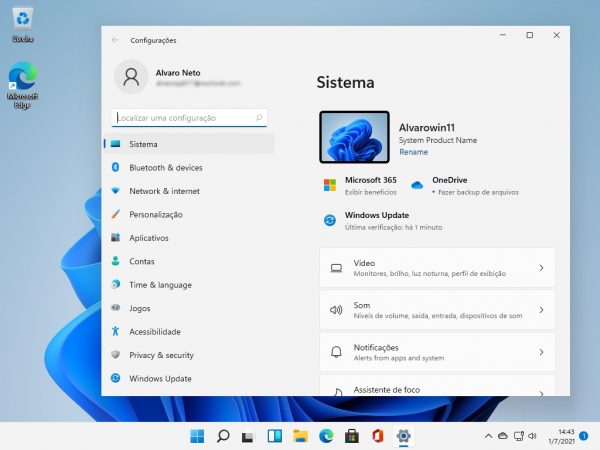Open Microsoft Store from taskbar
This screenshot has width=600, height=450.
coord(352,436)
